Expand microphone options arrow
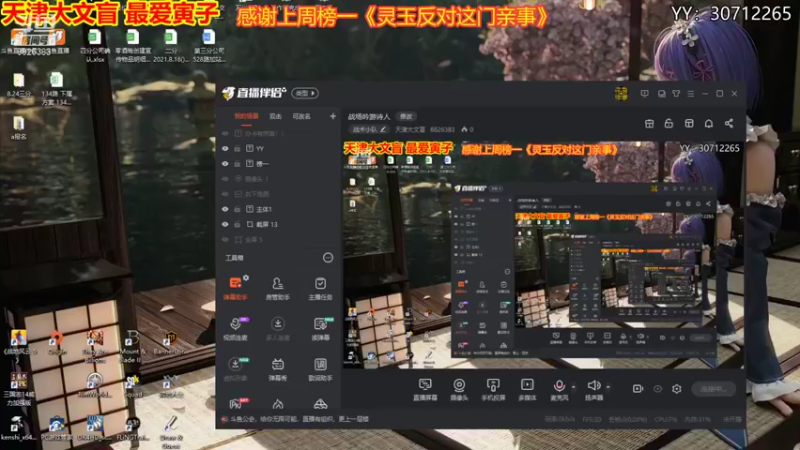This screenshot has width=800, height=450. tap(573, 387)
